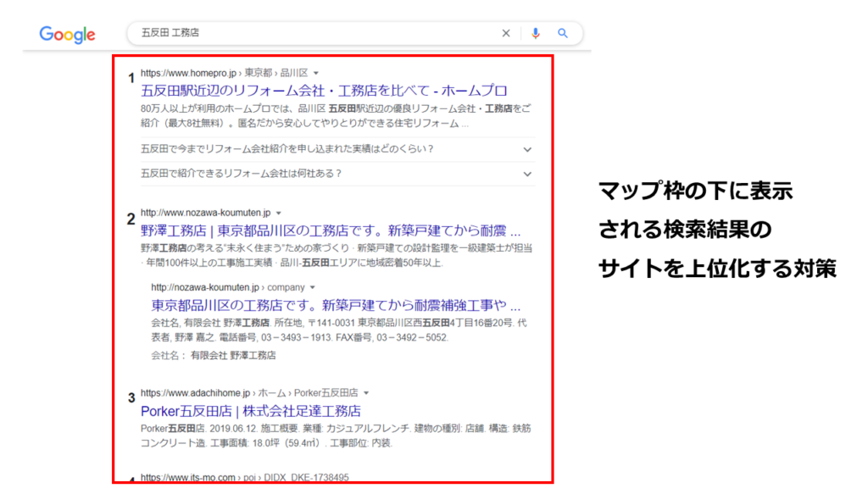Viewport: 868px width, 488px height.
Task: Click the Google logo
Action: [x=67, y=34]
